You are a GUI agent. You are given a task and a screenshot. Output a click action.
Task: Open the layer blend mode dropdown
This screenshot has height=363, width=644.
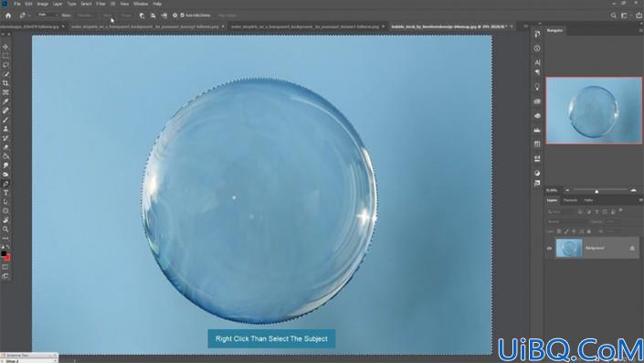coord(567,221)
